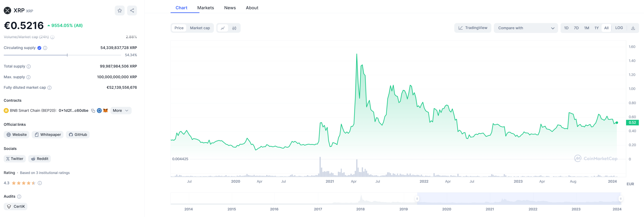The image size is (644, 217).
Task: Click the 100,000,000,000 XRP max supply value
Action: 117,77
